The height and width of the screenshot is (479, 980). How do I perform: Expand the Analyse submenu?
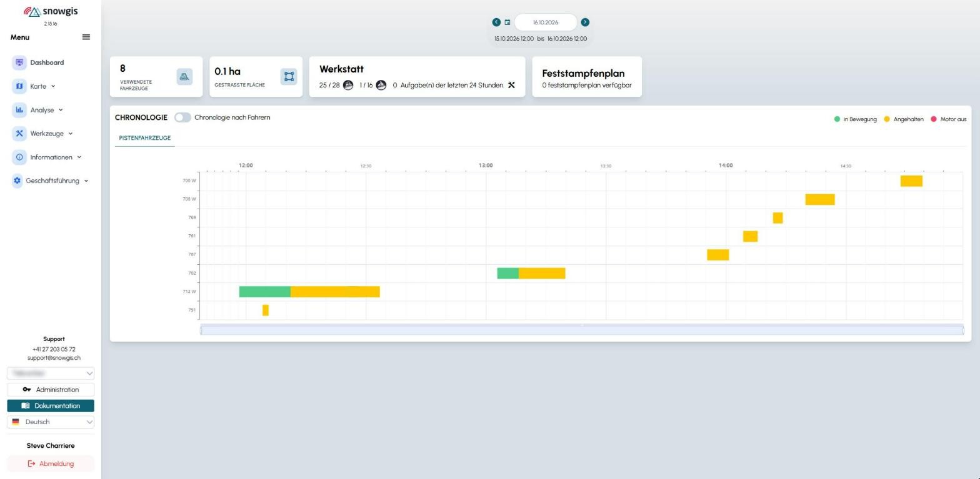61,110
